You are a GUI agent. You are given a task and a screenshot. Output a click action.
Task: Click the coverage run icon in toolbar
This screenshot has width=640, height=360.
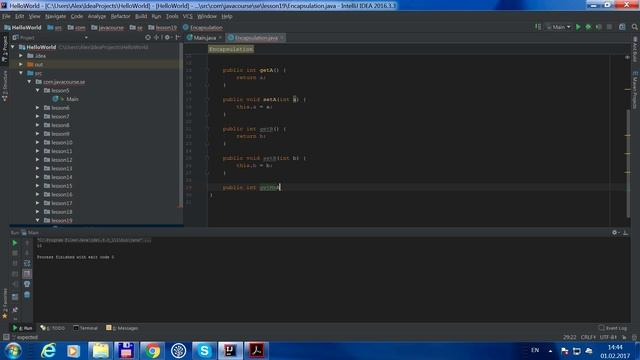tap(599, 27)
